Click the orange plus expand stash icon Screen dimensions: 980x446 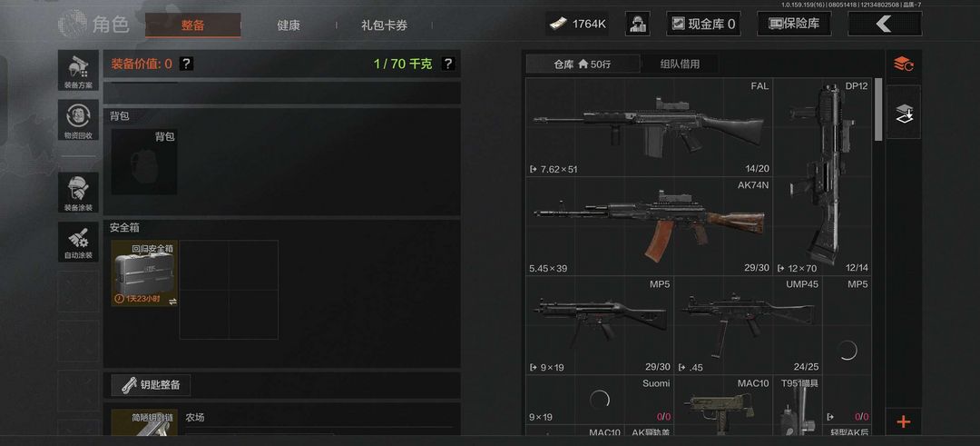point(903,421)
